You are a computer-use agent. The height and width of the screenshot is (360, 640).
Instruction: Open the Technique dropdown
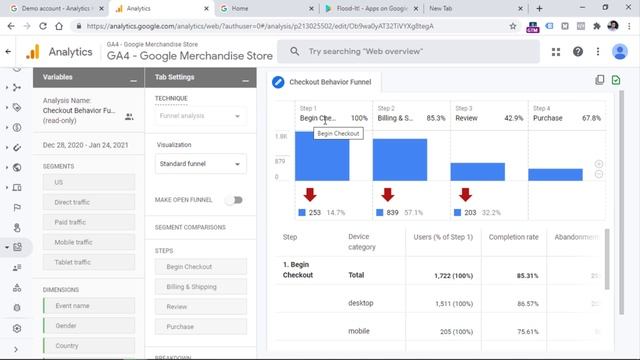[200, 116]
